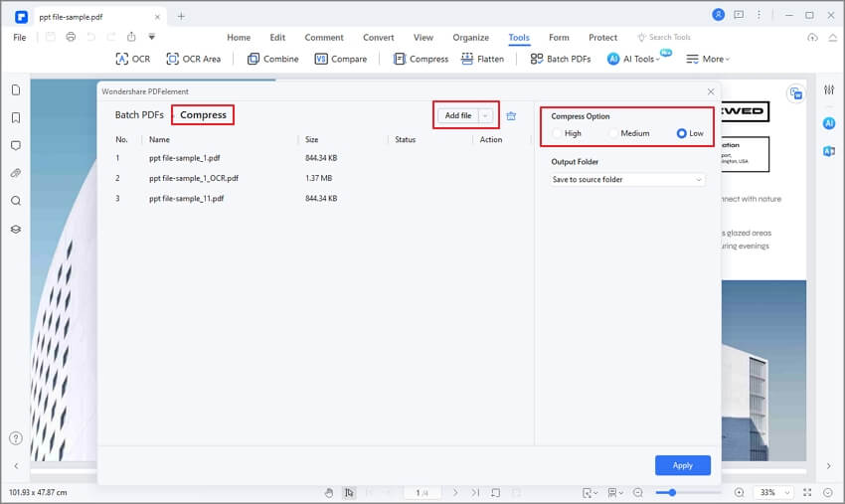Open the Organize tab
Screen dimensions: 845x504
click(470, 38)
